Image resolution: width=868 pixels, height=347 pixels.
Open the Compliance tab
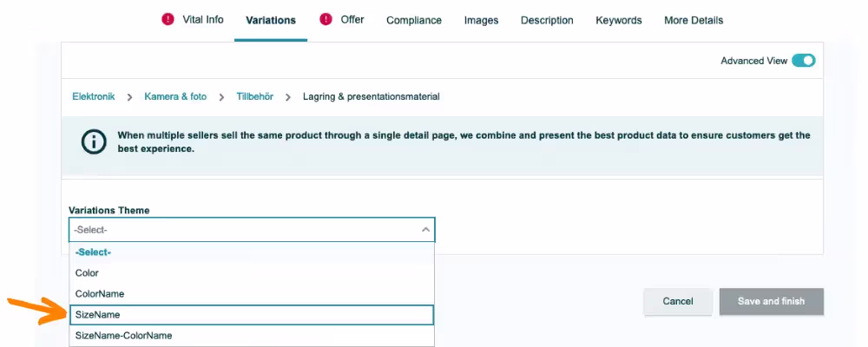click(414, 21)
